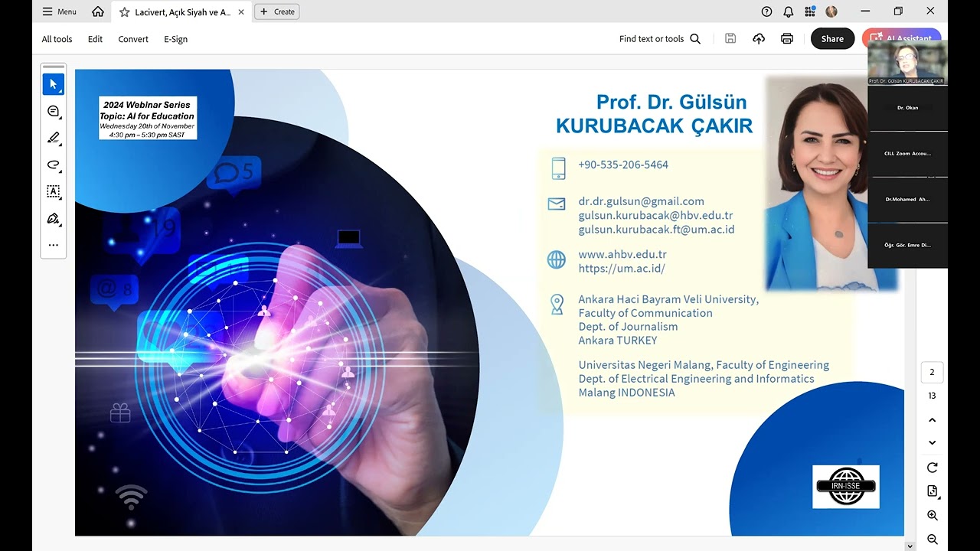Select CILL Zoom Account participant tile
This screenshot has height=551, width=980.
click(x=907, y=154)
